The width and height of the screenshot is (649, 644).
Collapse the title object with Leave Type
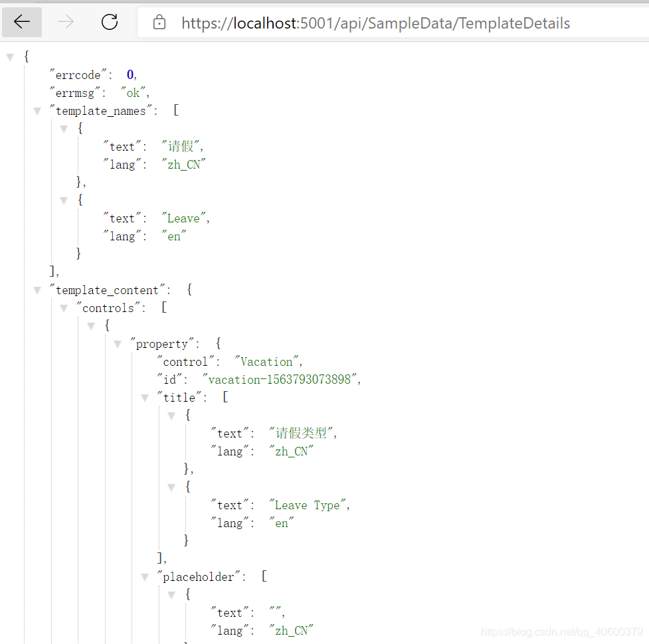coord(171,488)
